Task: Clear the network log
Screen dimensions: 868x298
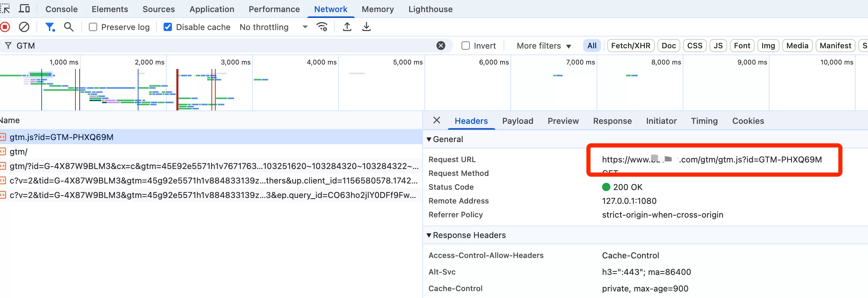Action: click(24, 27)
